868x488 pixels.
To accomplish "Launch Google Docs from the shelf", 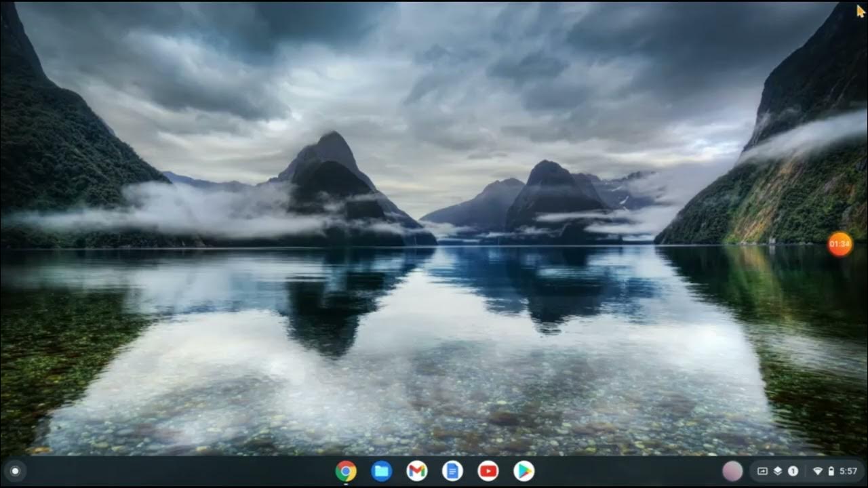I will (452, 471).
